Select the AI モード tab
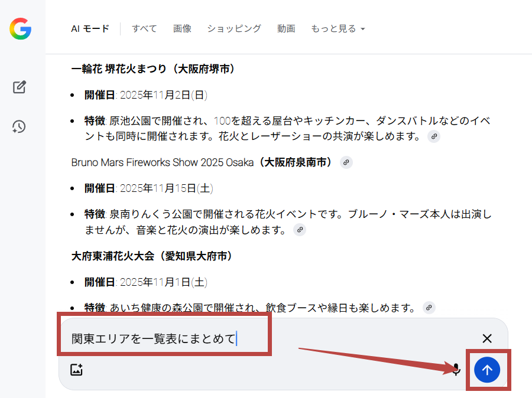Screen dimensions: 532x398 [x=90, y=28]
